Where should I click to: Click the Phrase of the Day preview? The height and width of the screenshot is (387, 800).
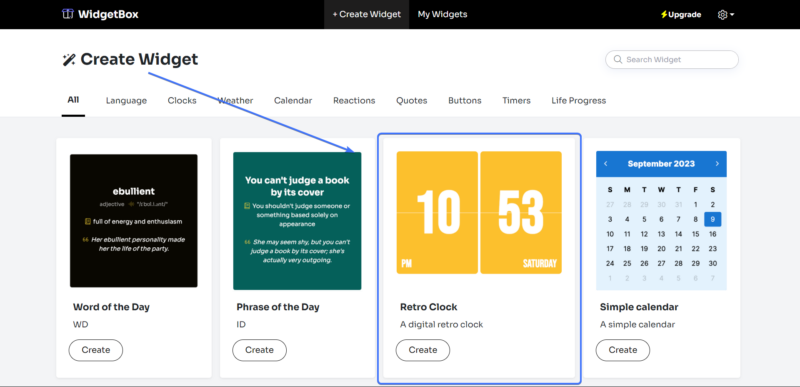point(297,221)
